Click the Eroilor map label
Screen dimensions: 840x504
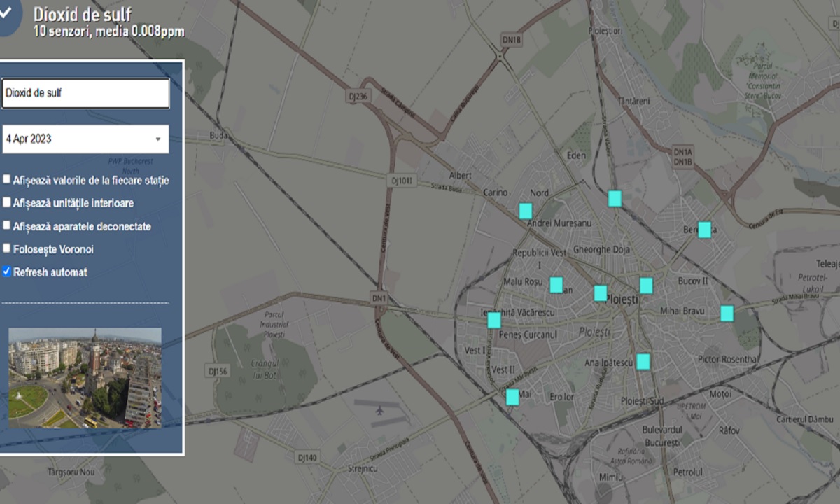click(x=561, y=397)
